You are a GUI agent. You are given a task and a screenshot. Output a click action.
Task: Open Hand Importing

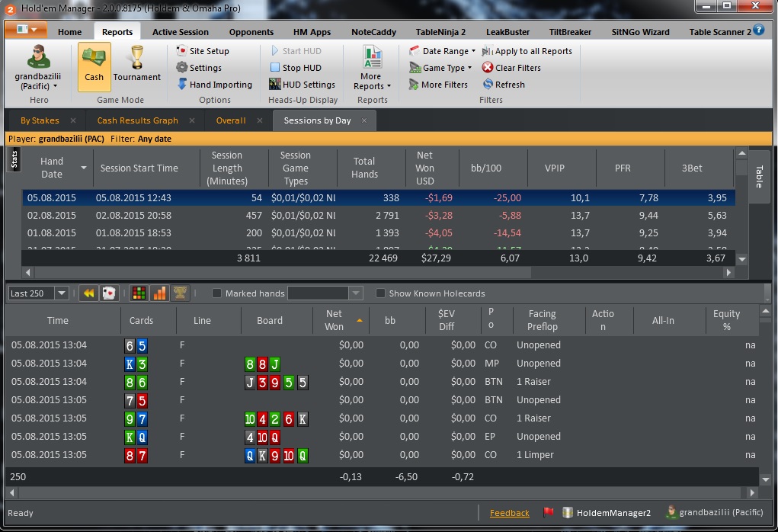point(214,85)
